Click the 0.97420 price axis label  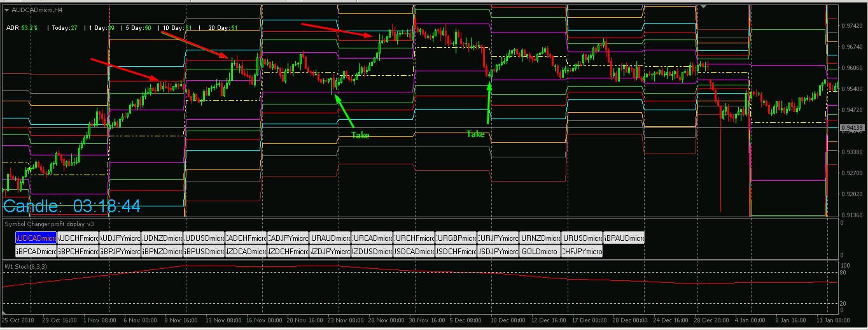click(851, 26)
